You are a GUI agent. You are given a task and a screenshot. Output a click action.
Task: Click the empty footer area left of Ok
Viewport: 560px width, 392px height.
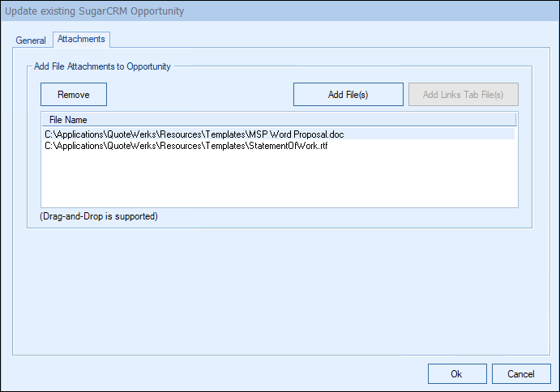pyautogui.click(x=219, y=374)
